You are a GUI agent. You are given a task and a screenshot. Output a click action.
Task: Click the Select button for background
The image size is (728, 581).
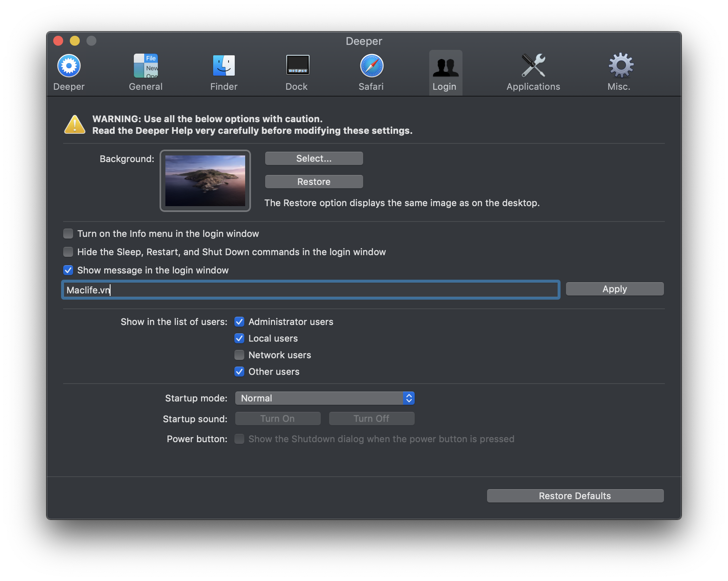tap(314, 158)
